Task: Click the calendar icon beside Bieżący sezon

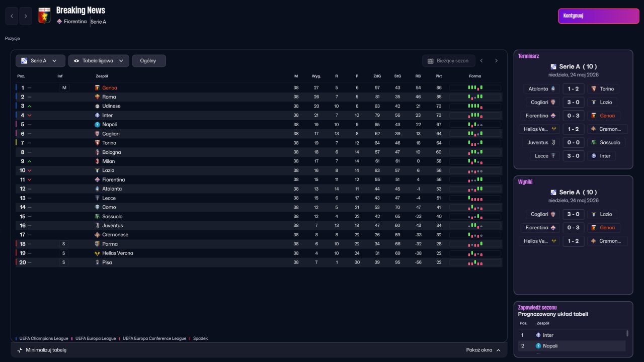Action: tap(431, 61)
